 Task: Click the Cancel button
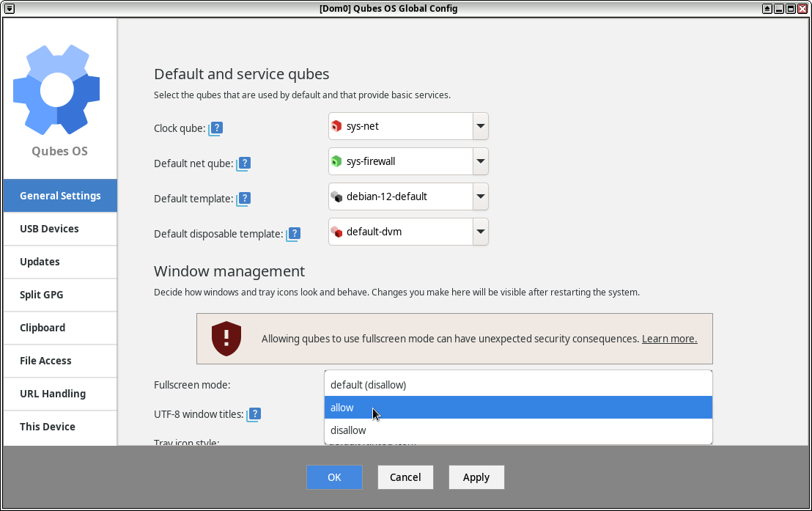point(405,477)
